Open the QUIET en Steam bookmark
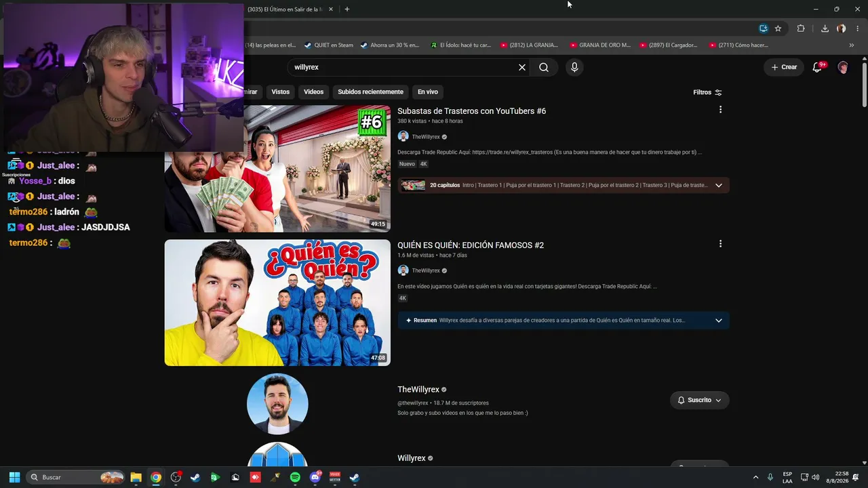 point(328,45)
